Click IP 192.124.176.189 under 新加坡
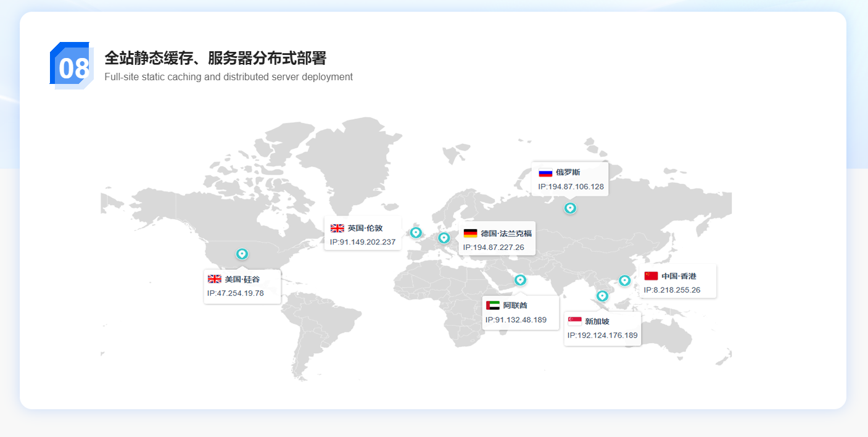Viewport: 868px width, 437px height. [603, 335]
